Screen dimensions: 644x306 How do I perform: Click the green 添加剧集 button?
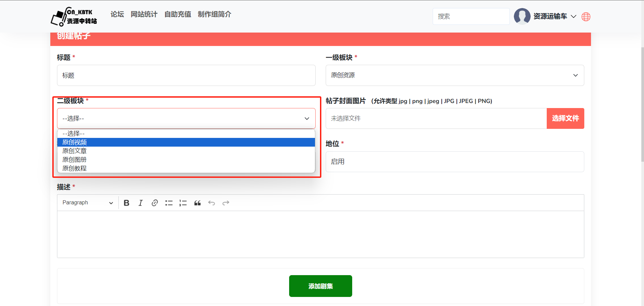click(320, 286)
